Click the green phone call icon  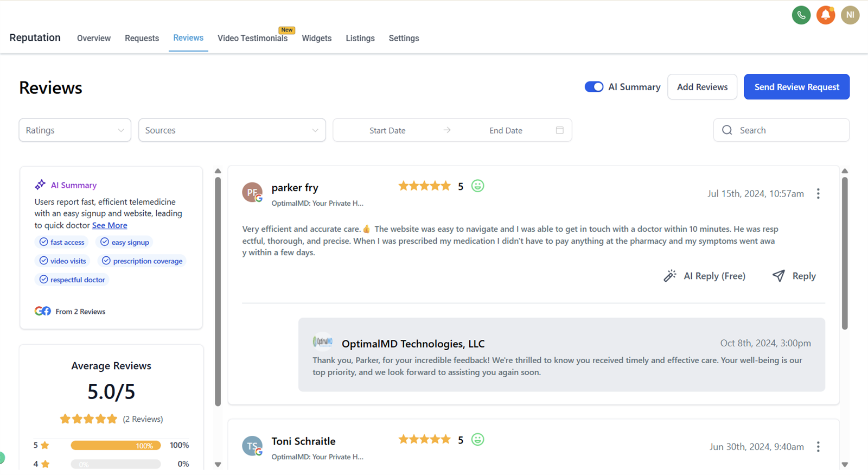[x=801, y=15]
